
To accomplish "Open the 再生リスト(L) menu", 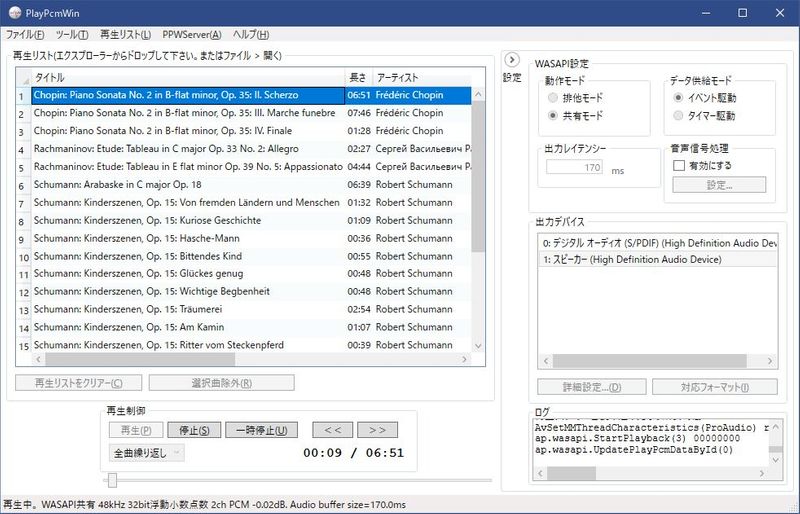I will click(125, 35).
